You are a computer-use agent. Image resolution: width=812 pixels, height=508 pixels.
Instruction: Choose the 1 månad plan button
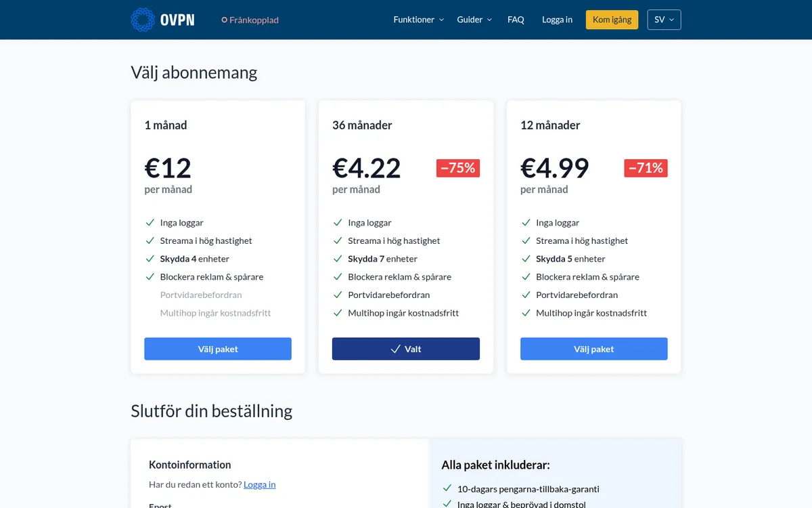pos(218,349)
